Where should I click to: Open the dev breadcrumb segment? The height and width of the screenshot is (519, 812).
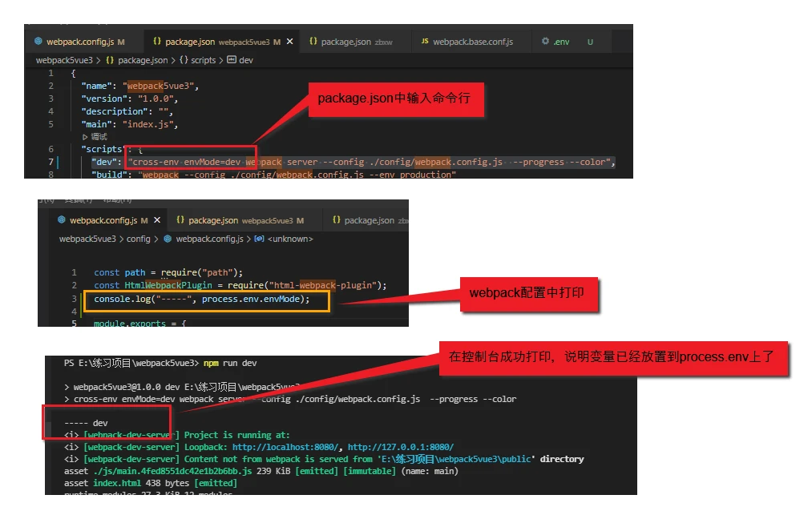click(x=246, y=60)
